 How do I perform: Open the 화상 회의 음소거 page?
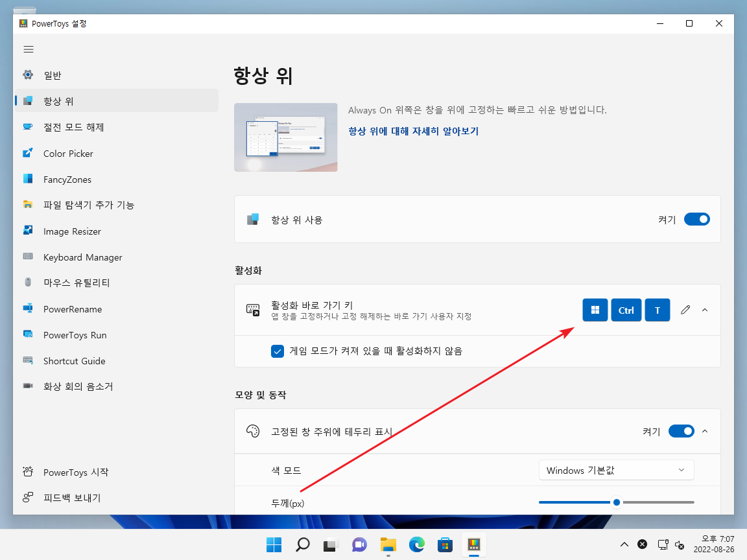[x=117, y=386]
